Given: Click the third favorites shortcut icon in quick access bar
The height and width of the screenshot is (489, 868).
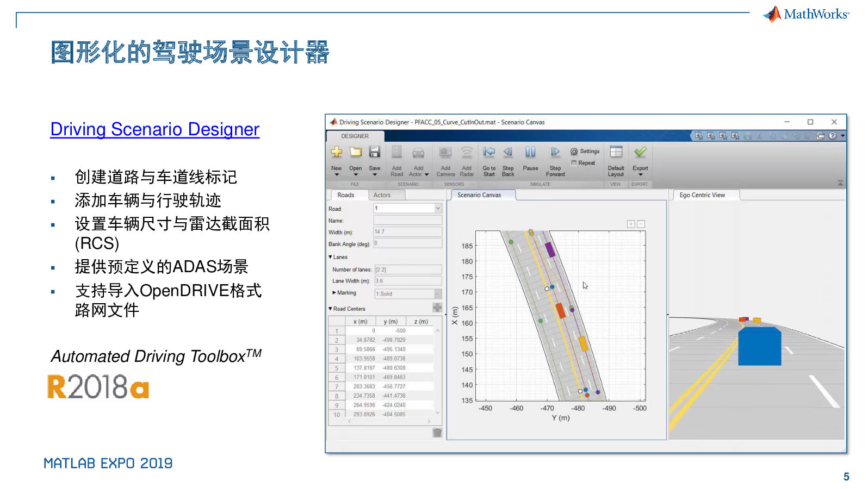Looking at the screenshot, I should pyautogui.click(x=723, y=136).
